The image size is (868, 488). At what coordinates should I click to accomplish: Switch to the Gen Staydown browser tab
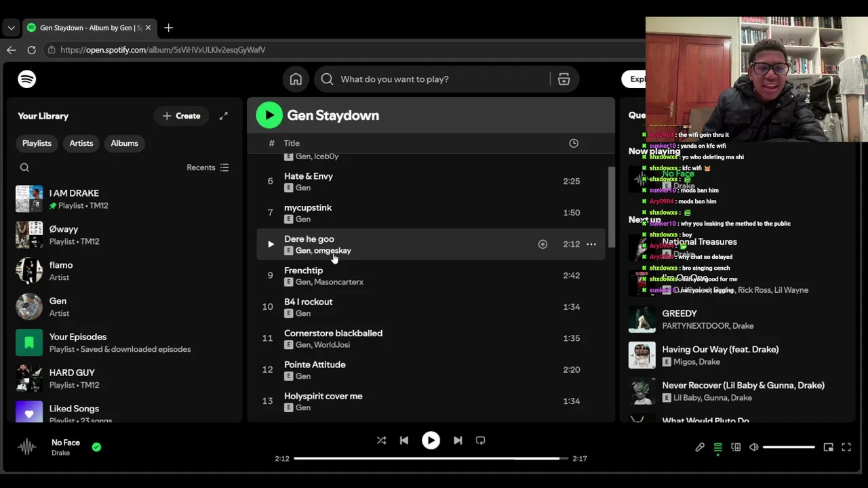89,28
